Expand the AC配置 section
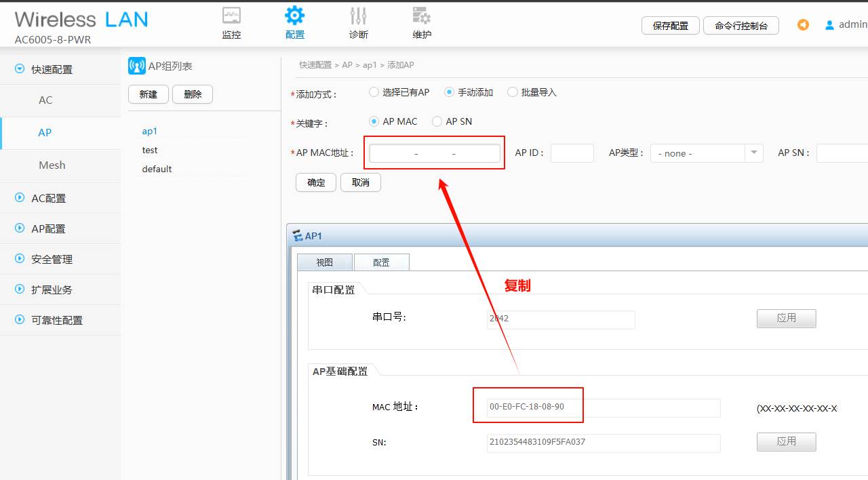This screenshot has width=868, height=480. pyautogui.click(x=19, y=198)
